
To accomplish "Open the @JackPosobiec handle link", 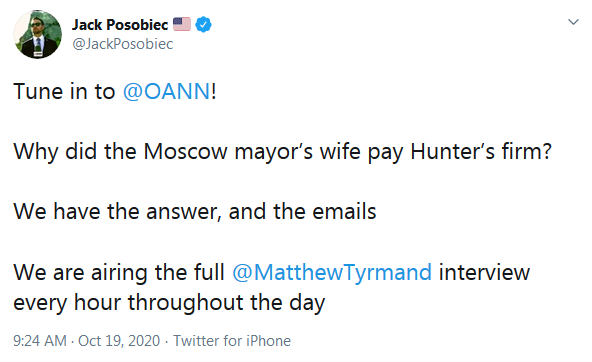I will (x=122, y=44).
